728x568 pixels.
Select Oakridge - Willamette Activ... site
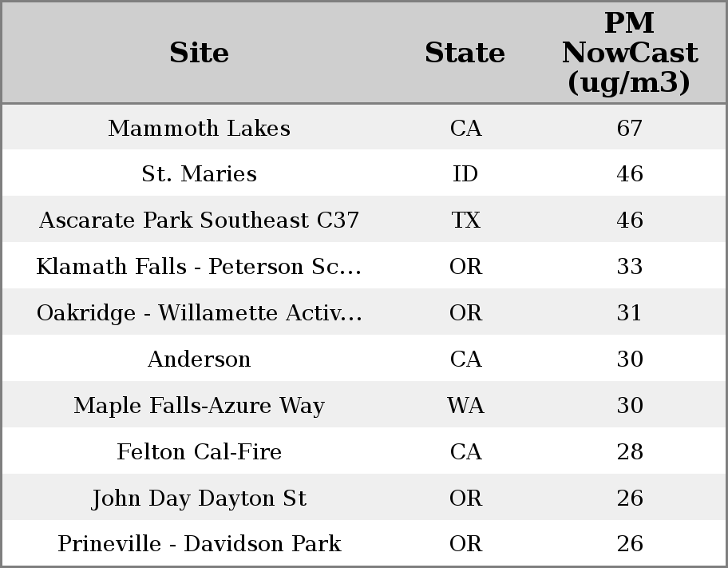point(199,313)
